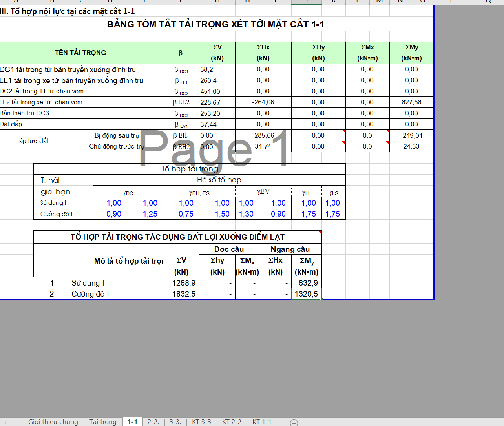Select the 'Hệ số tổ hợp' header cell
Image resolution: width=504 pixels, height=426 pixels.
click(x=219, y=180)
